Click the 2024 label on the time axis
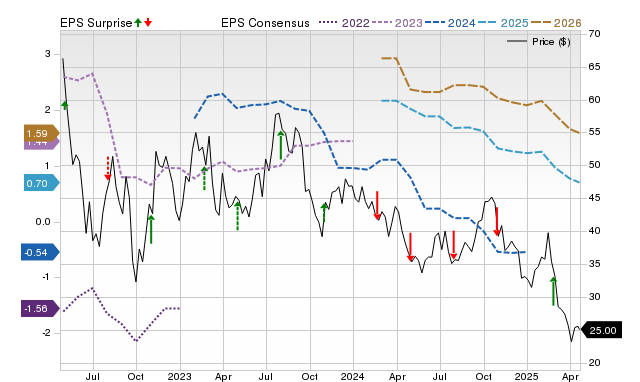The height and width of the screenshot is (382, 640). tap(353, 376)
